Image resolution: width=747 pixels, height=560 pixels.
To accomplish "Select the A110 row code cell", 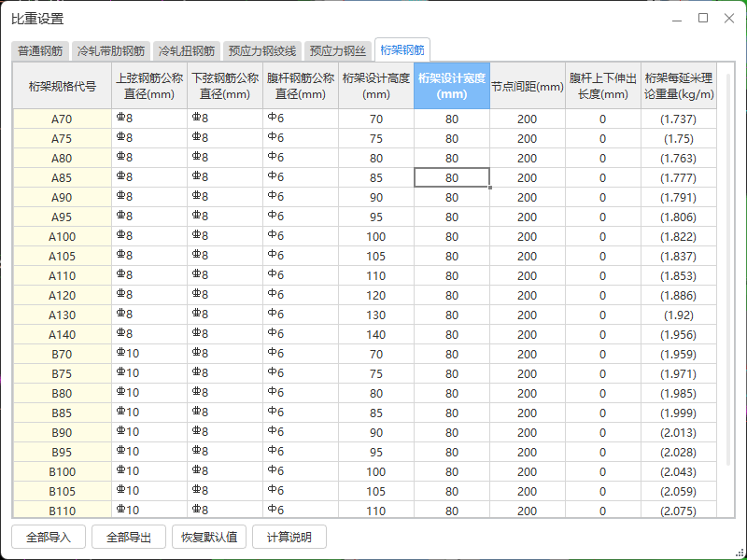I will [x=63, y=275].
